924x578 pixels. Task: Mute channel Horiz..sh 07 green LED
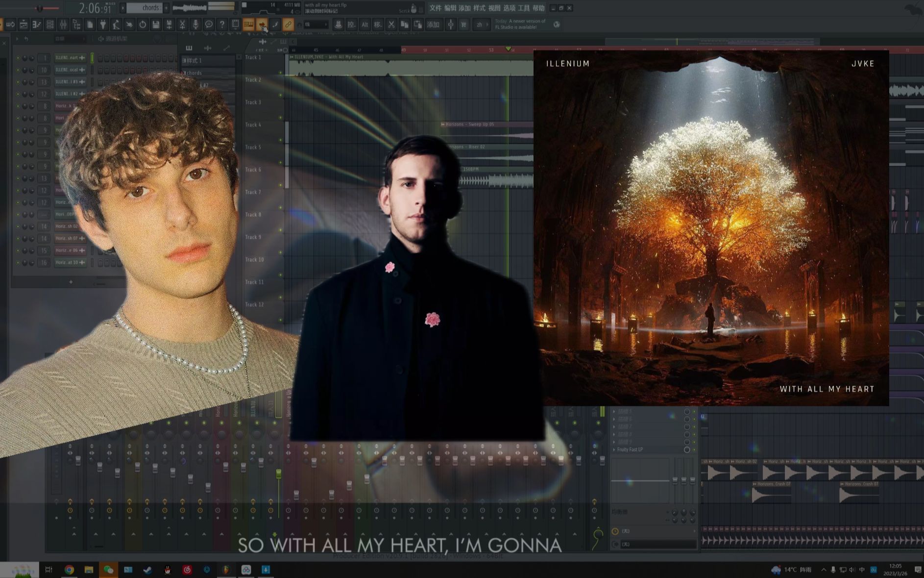[18, 239]
